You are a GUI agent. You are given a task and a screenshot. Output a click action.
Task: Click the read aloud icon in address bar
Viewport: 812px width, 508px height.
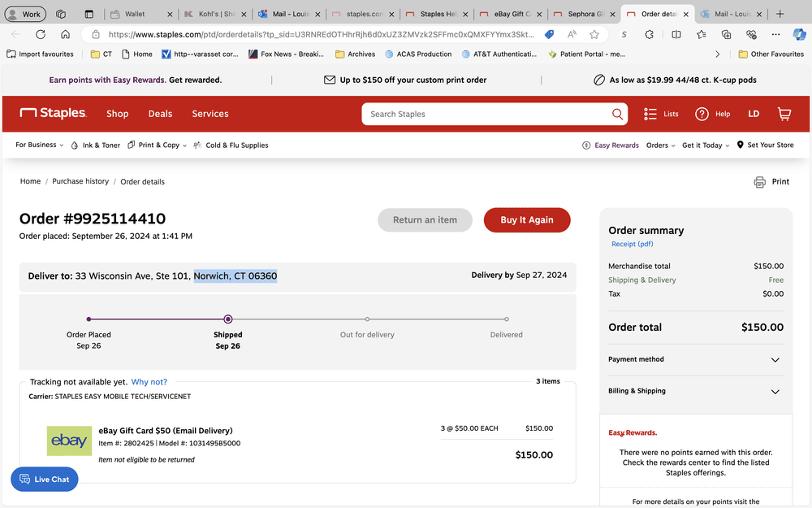click(572, 35)
